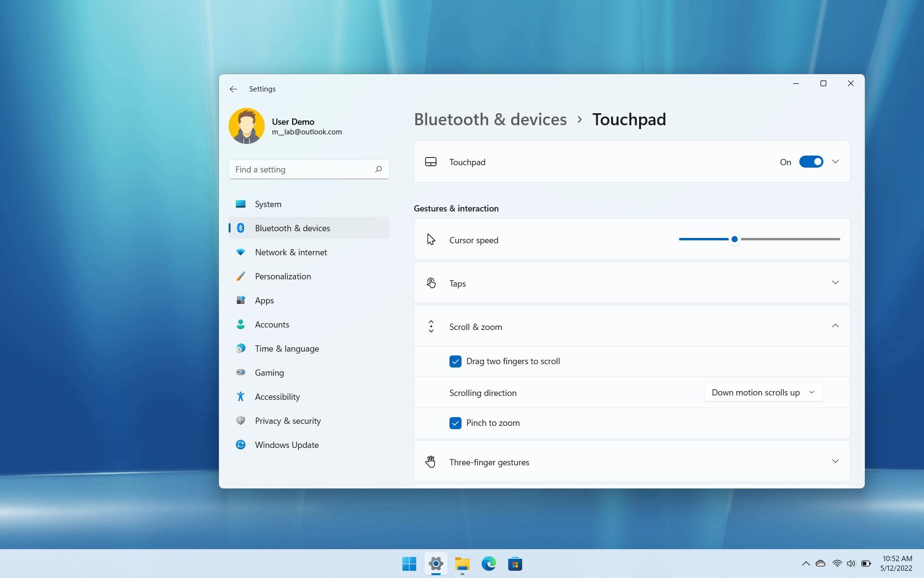The height and width of the screenshot is (578, 924).
Task: Enable Pinch to zoom checkbox
Action: pyautogui.click(x=456, y=422)
